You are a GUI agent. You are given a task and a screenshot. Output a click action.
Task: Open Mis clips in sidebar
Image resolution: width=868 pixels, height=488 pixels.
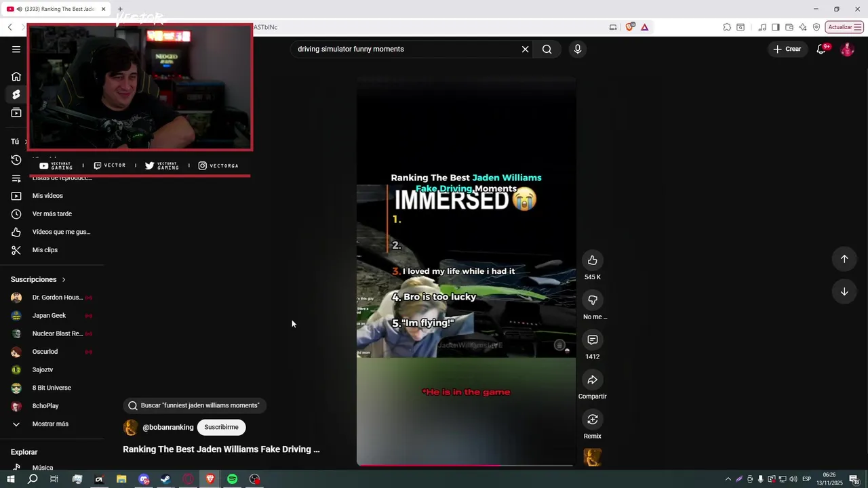45,250
